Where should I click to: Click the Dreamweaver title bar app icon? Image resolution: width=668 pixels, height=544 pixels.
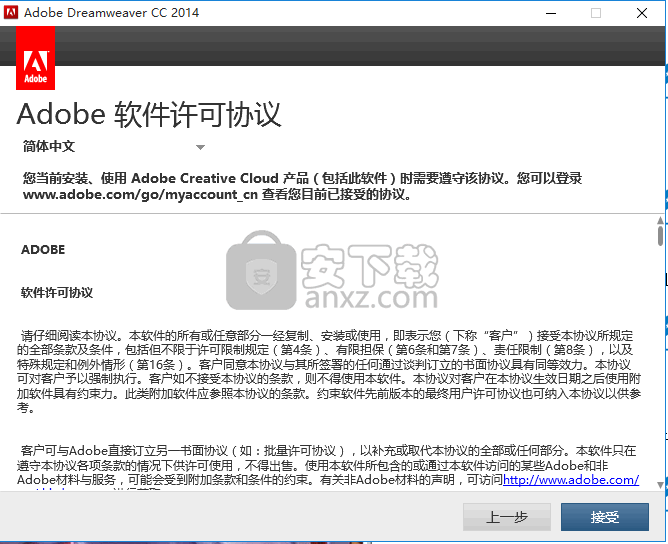click(x=11, y=12)
